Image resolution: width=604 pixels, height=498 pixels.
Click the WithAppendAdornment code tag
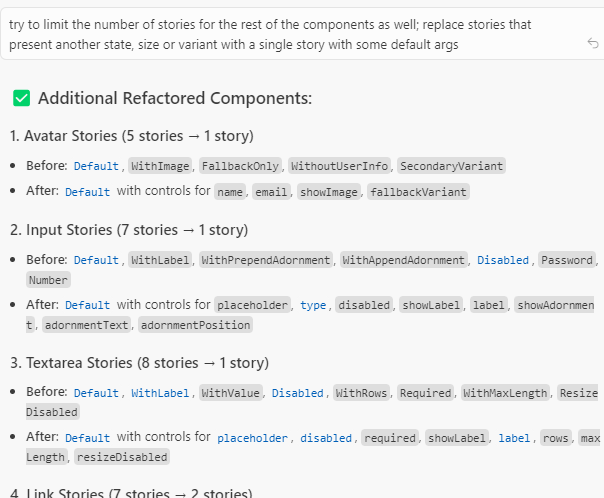click(404, 260)
